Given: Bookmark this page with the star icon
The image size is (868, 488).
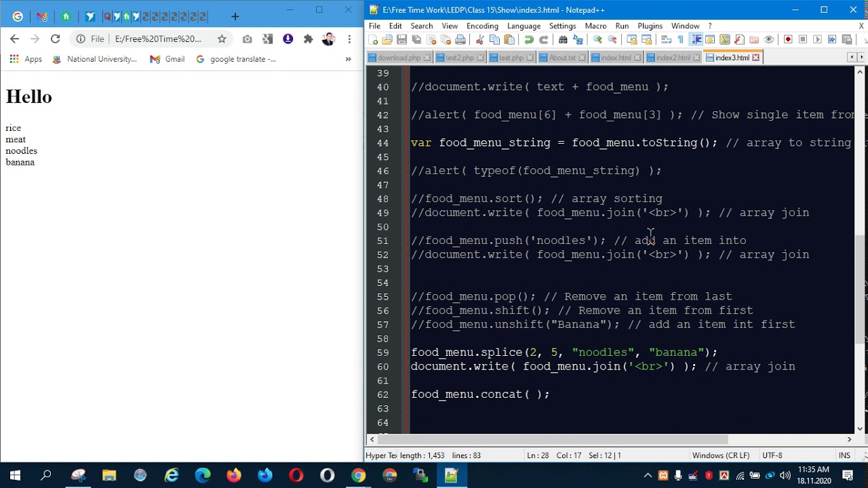Looking at the screenshot, I should pos(222,39).
